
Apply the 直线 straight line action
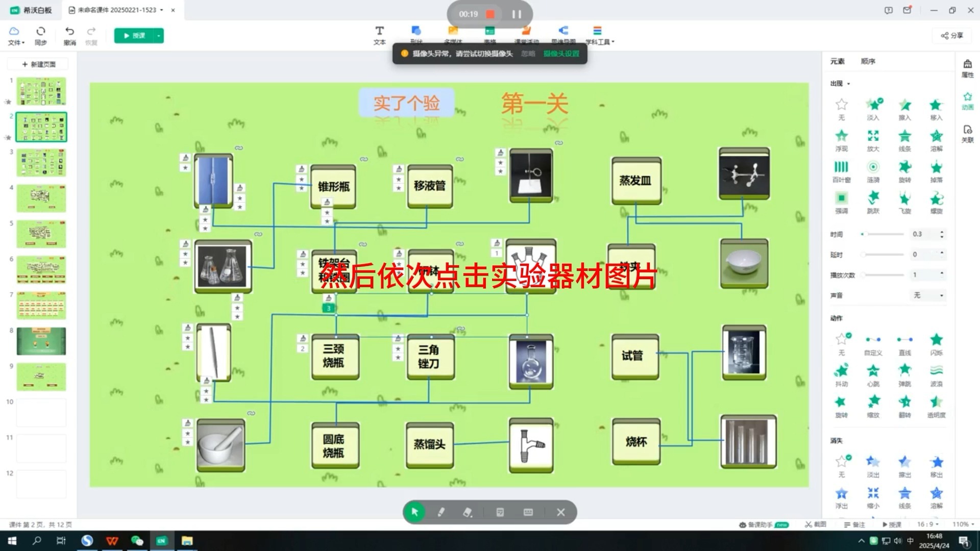(x=905, y=344)
